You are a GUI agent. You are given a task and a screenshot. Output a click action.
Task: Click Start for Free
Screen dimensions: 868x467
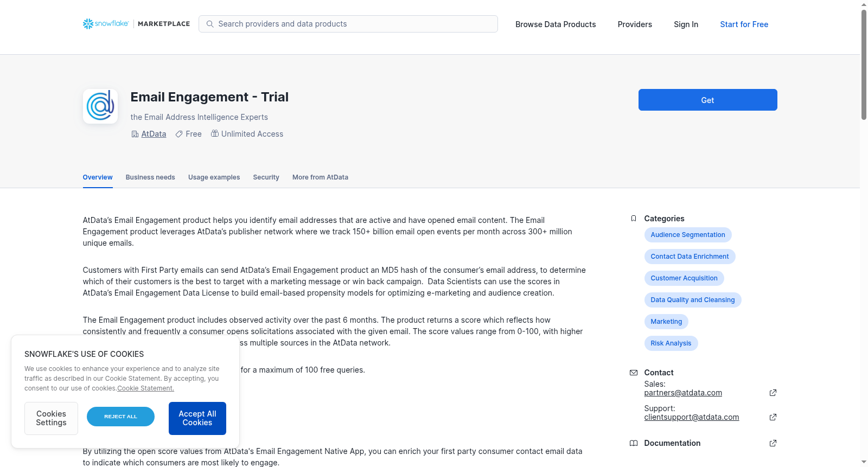point(744,24)
